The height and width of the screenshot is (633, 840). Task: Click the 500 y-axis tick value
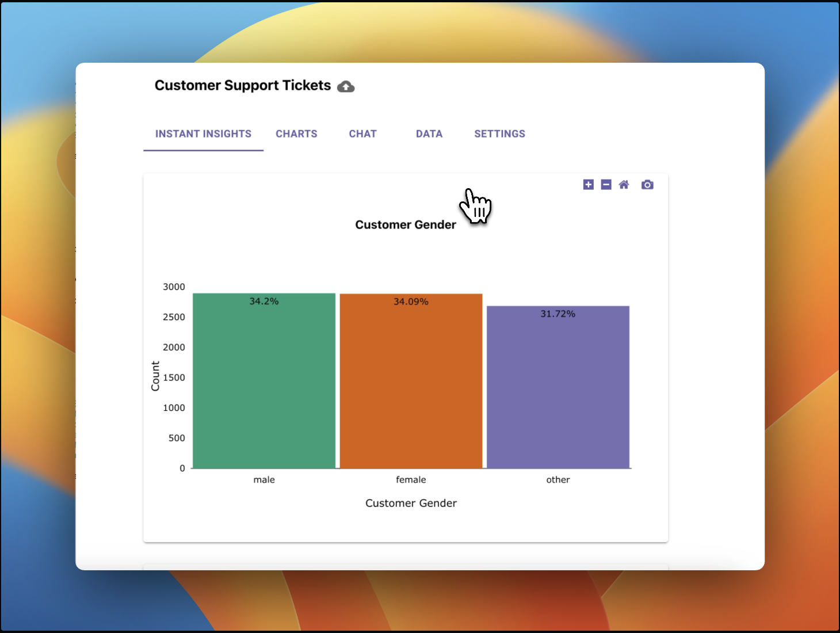177,438
